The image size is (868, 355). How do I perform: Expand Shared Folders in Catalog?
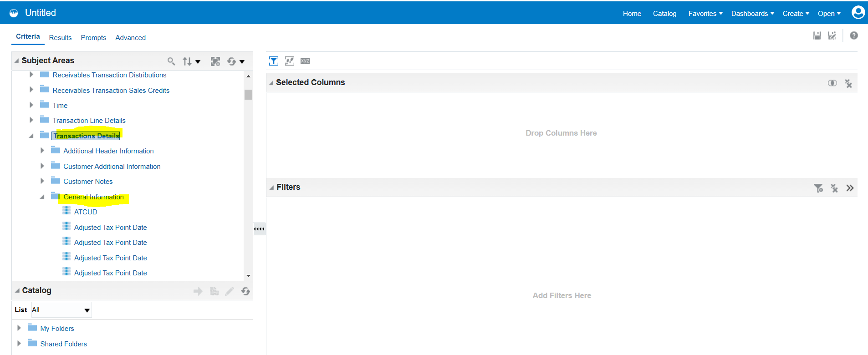click(x=19, y=344)
